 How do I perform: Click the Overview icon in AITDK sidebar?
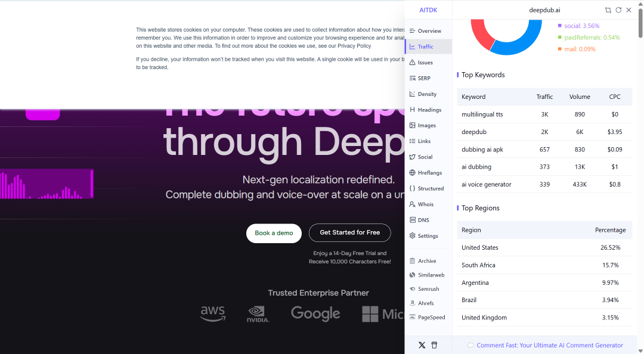click(413, 31)
